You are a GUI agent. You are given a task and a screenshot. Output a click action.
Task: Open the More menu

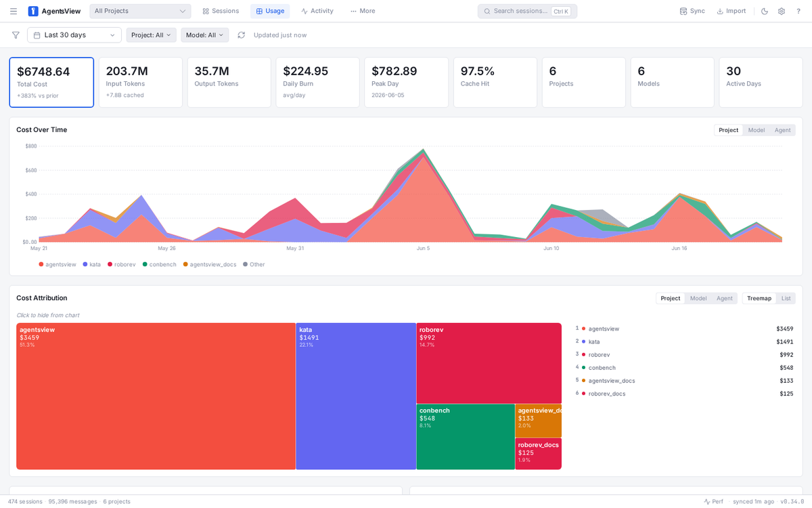[363, 11]
